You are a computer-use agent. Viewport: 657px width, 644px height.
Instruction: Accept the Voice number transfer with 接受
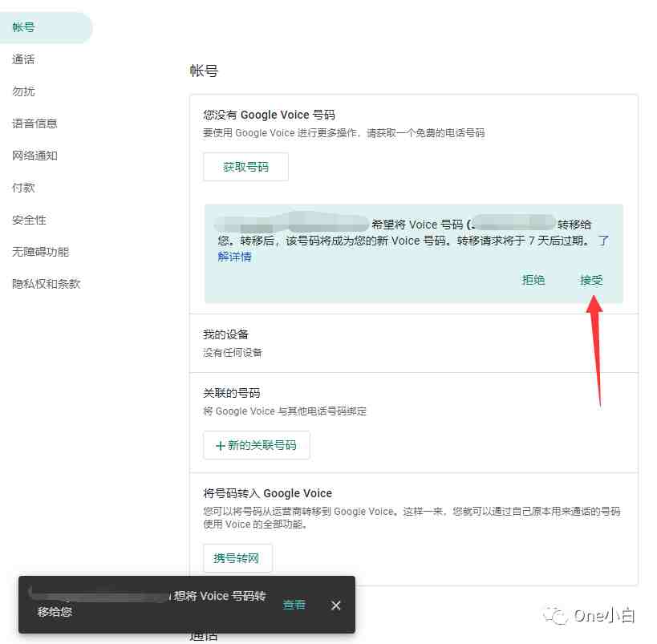[591, 280]
